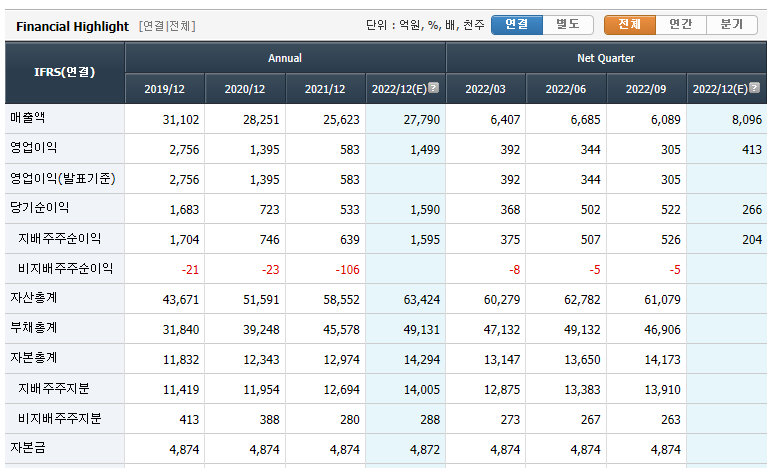Image resolution: width=774 pixels, height=468 pixels.
Task: Click the 4,872 capital stock estimate
Action: [x=425, y=450]
